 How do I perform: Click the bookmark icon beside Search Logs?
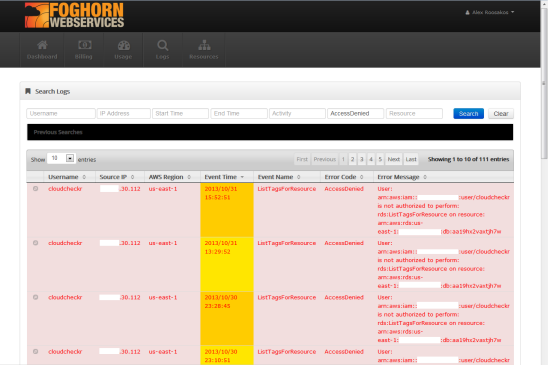(x=28, y=91)
